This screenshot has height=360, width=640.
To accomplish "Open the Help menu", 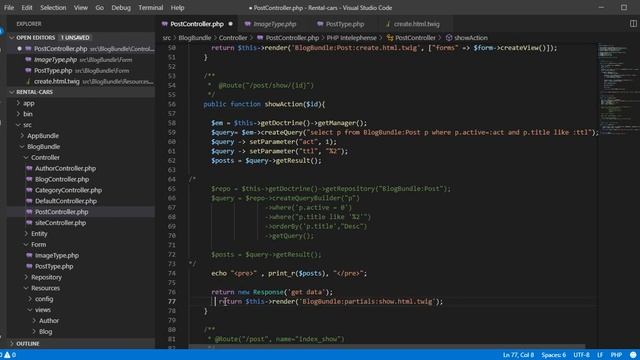I will click(x=178, y=8).
